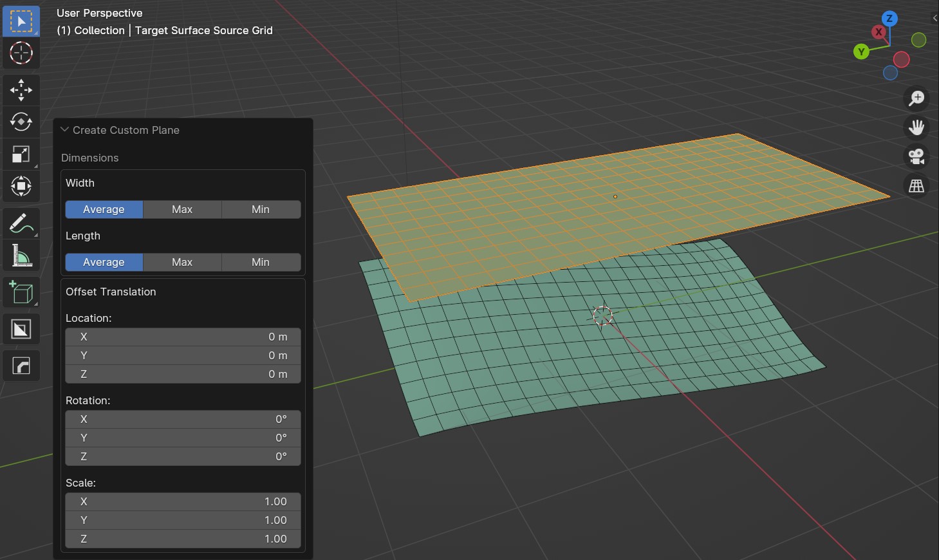Select the Select Box tool

(x=21, y=21)
